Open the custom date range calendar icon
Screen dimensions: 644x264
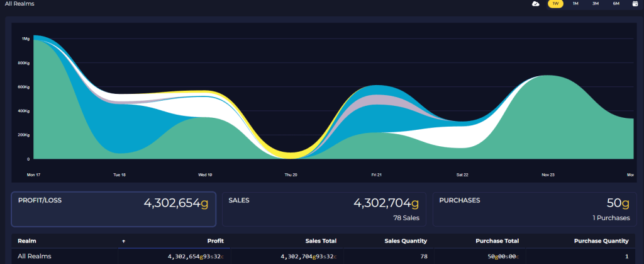(635, 4)
